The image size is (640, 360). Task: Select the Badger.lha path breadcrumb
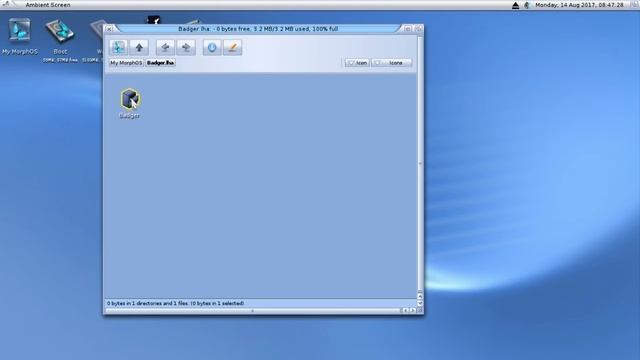click(x=160, y=63)
